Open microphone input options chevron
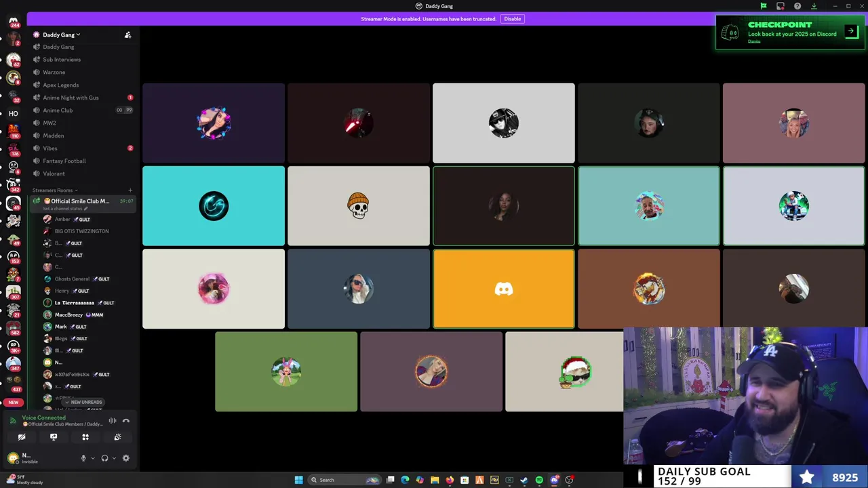Image resolution: width=868 pixels, height=488 pixels. tap(92, 458)
